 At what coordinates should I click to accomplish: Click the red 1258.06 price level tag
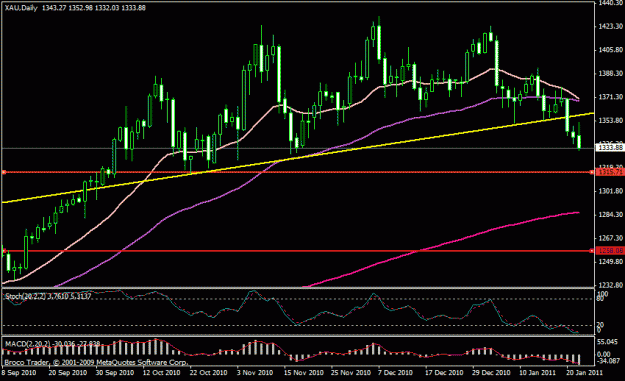(x=609, y=251)
